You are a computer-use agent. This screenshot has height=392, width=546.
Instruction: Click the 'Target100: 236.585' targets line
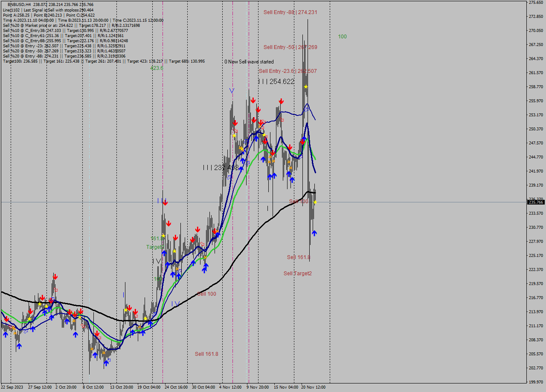[104, 61]
